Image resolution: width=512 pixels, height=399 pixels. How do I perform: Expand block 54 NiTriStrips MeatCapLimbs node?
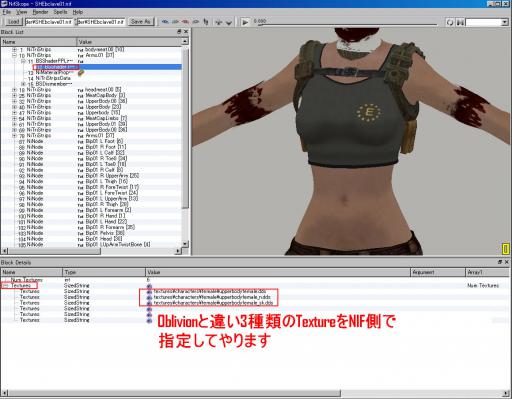click(x=14, y=118)
